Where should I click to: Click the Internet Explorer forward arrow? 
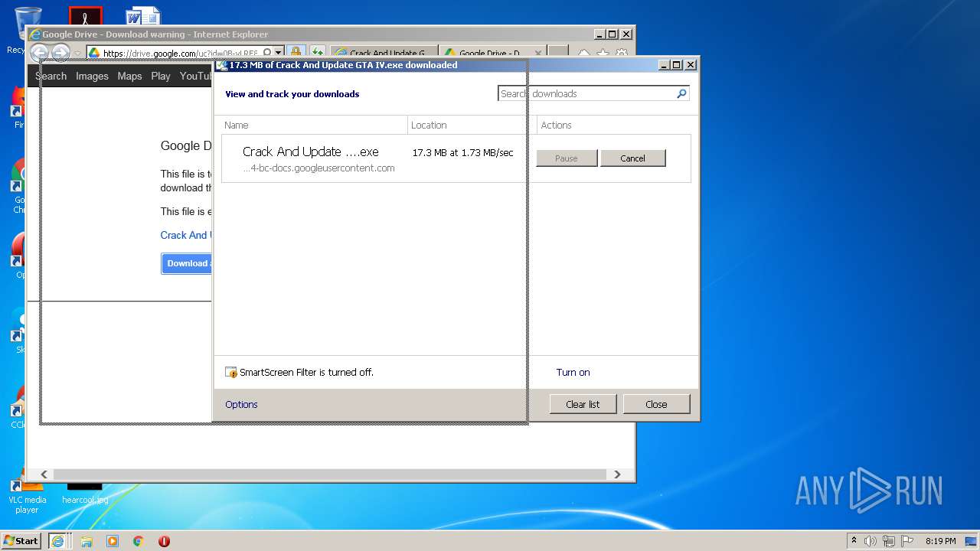tap(60, 53)
